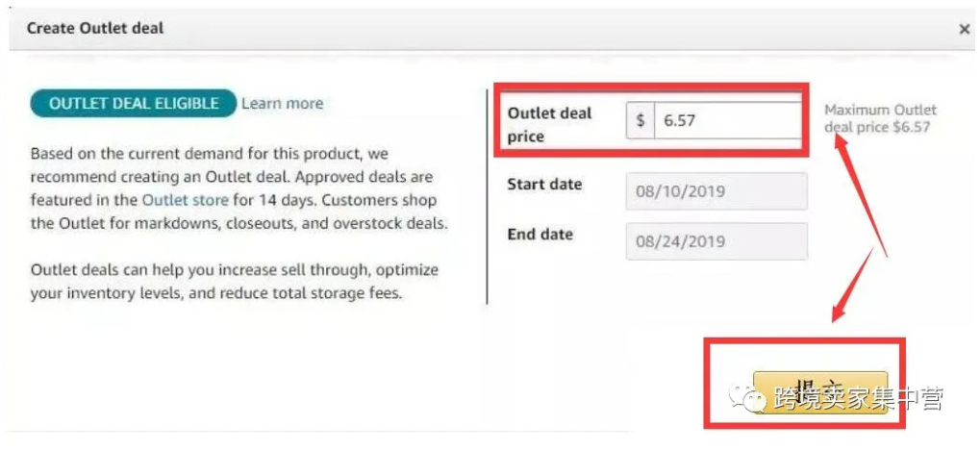Click the Start date label
This screenshot has width=980, height=450.
pos(544,185)
